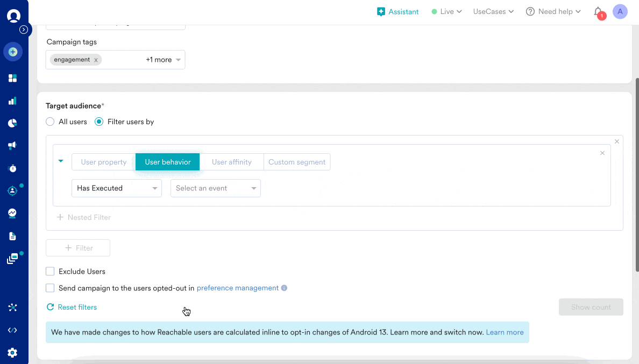
Task: Click the + Filter button
Action: (x=78, y=248)
